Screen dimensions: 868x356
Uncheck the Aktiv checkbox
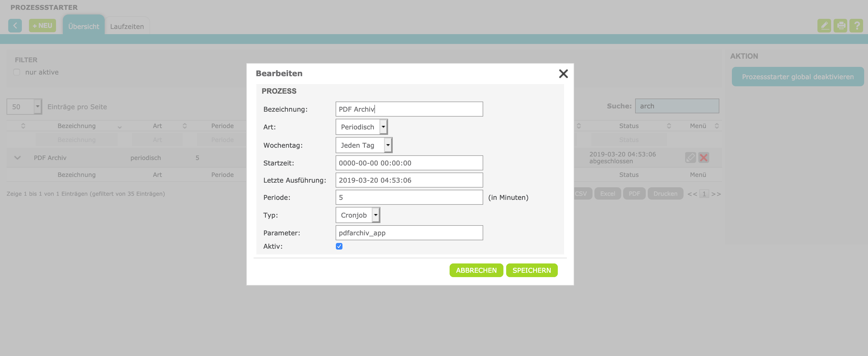339,246
